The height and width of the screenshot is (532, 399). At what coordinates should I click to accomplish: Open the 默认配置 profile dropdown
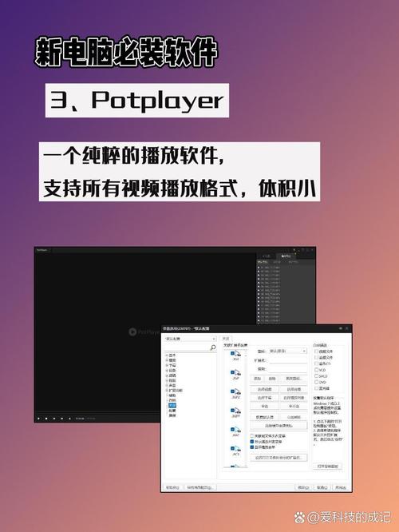click(190, 339)
